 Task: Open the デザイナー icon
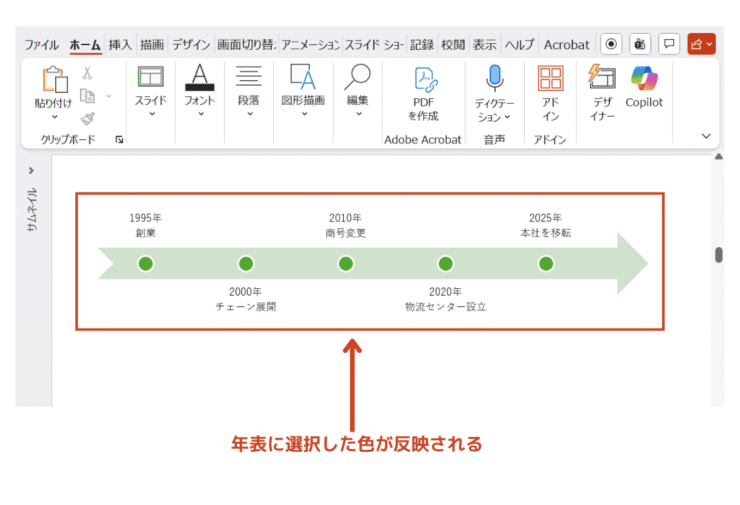(x=602, y=77)
